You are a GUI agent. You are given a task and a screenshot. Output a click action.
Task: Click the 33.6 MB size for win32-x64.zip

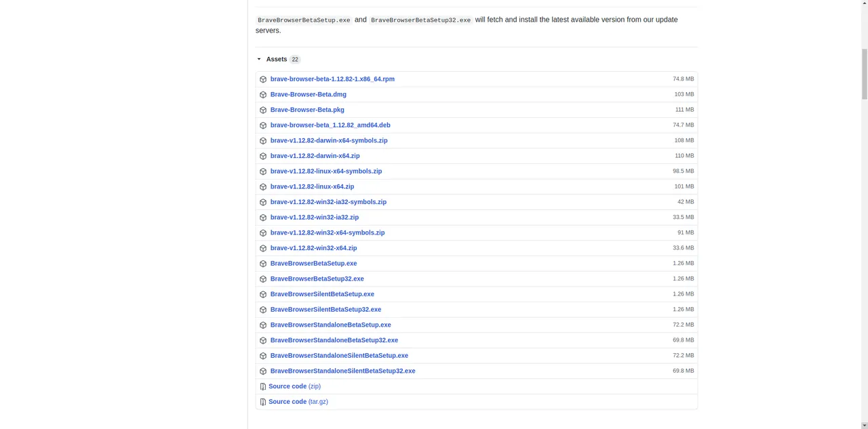pos(684,248)
